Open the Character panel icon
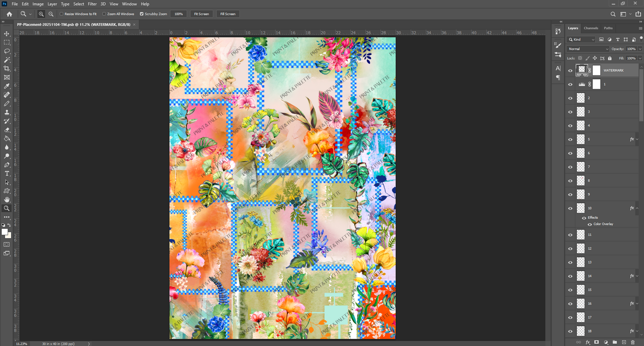The width and height of the screenshot is (644, 346). [558, 68]
